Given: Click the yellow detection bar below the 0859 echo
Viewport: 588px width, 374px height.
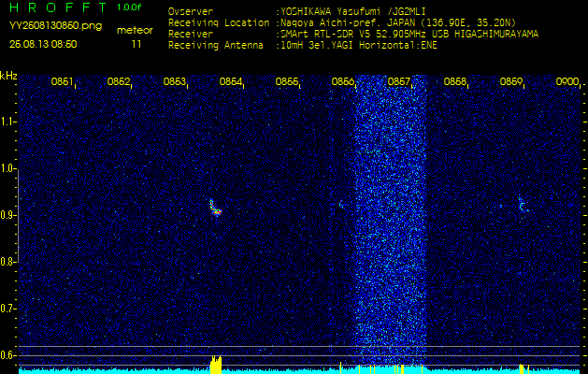Looking at the screenshot, I should coord(522,368).
